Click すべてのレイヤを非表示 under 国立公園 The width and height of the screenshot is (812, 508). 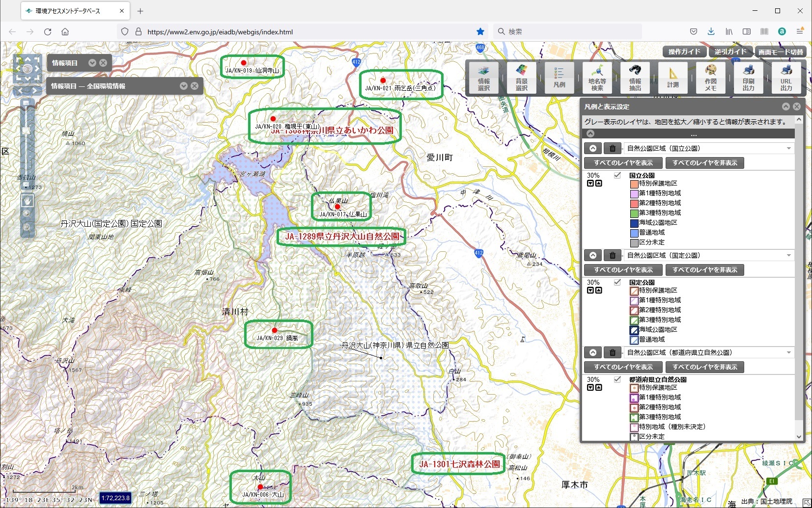coord(704,163)
